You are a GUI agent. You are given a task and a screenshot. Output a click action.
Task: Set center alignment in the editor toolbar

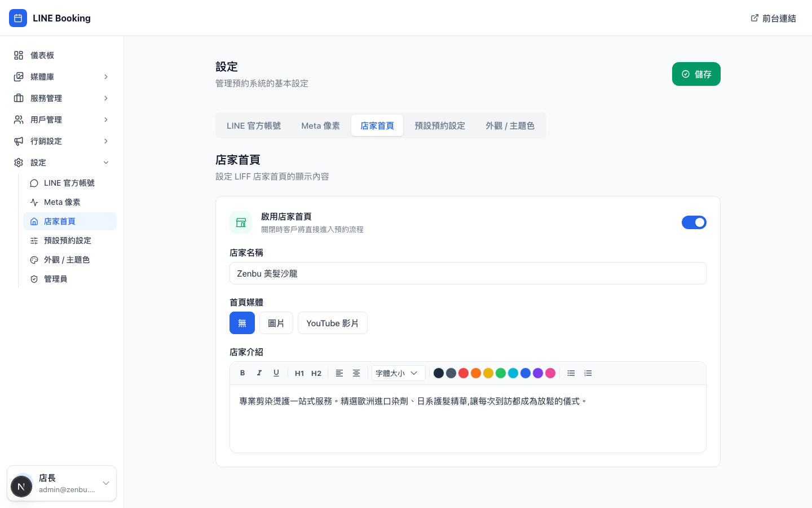(x=356, y=373)
